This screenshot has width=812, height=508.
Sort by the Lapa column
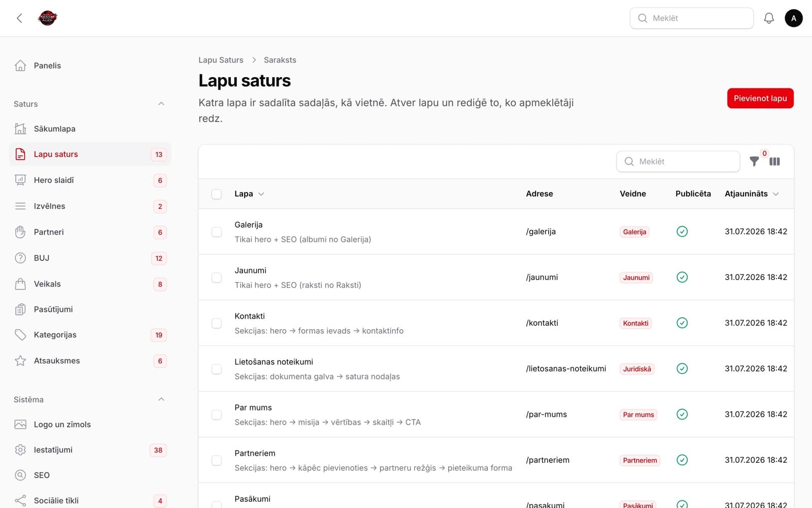point(249,194)
